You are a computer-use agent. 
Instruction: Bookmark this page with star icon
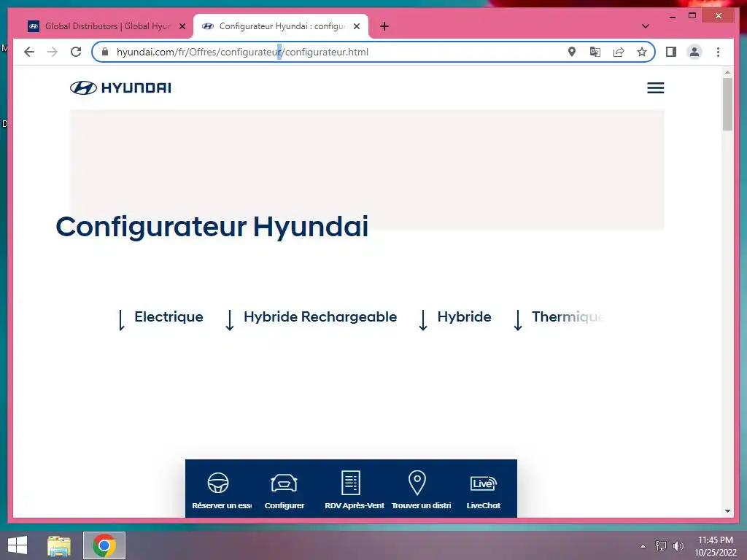pos(642,52)
